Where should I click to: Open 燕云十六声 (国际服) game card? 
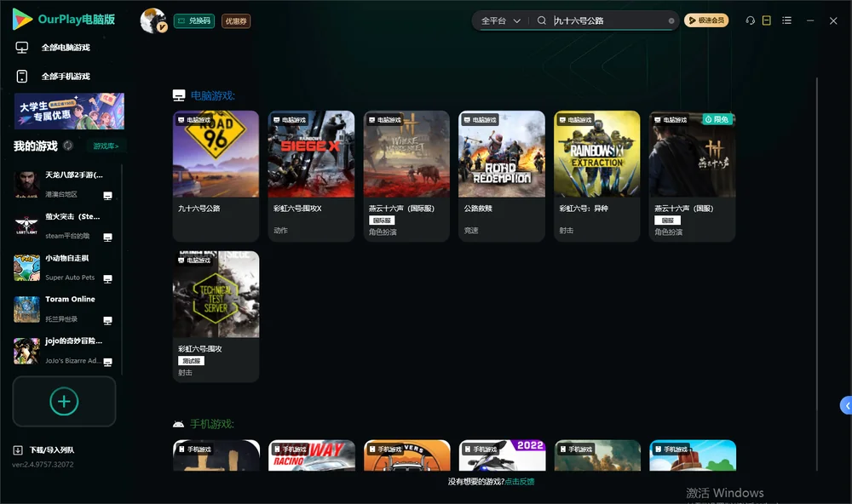[x=406, y=176]
